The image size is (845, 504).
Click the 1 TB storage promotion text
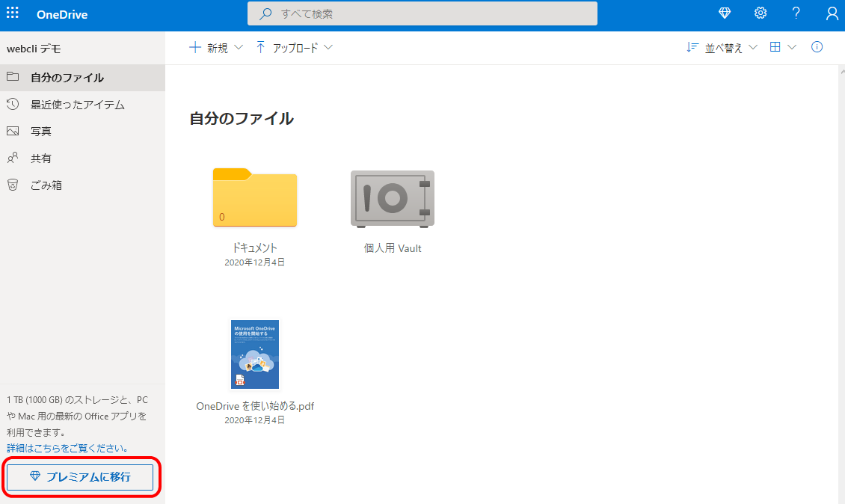77,417
